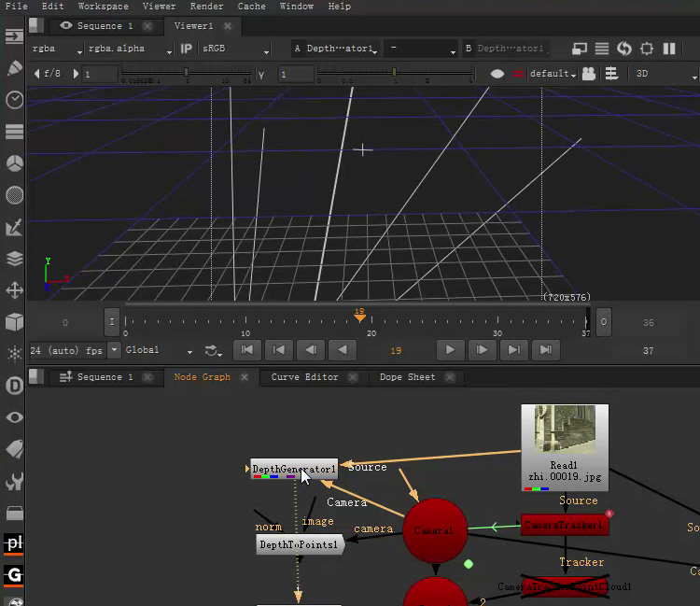This screenshot has height=606, width=700.
Task: Switch to the viewer's Sequence 1 tab
Action: [x=105, y=26]
